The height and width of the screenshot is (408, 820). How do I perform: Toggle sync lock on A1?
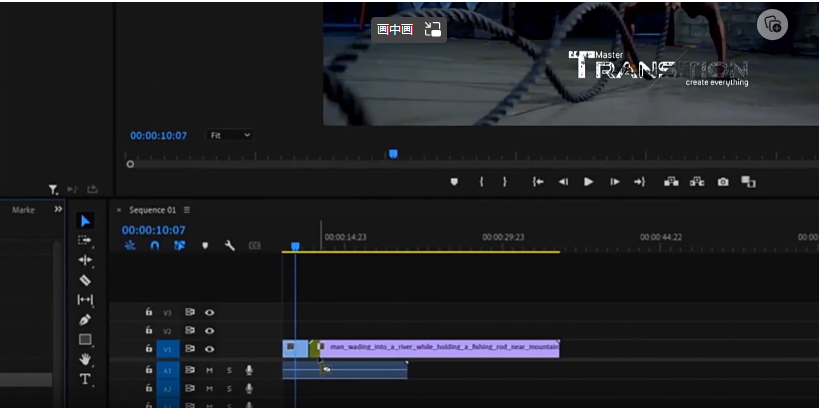(x=190, y=370)
